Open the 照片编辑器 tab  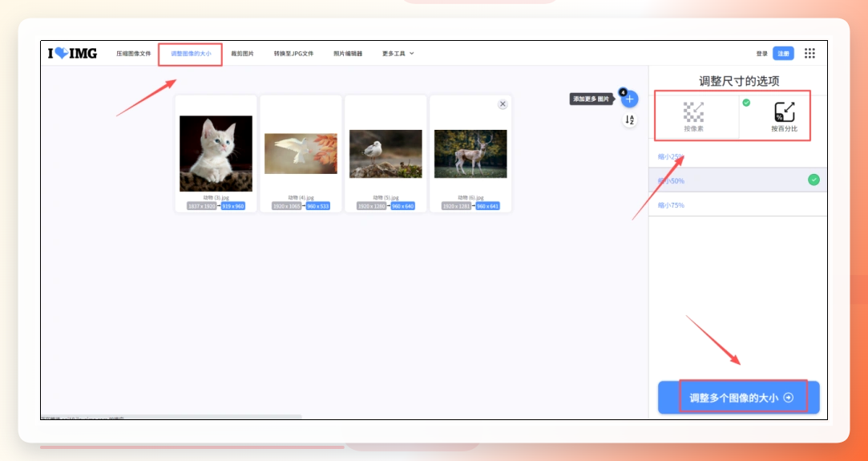point(348,54)
